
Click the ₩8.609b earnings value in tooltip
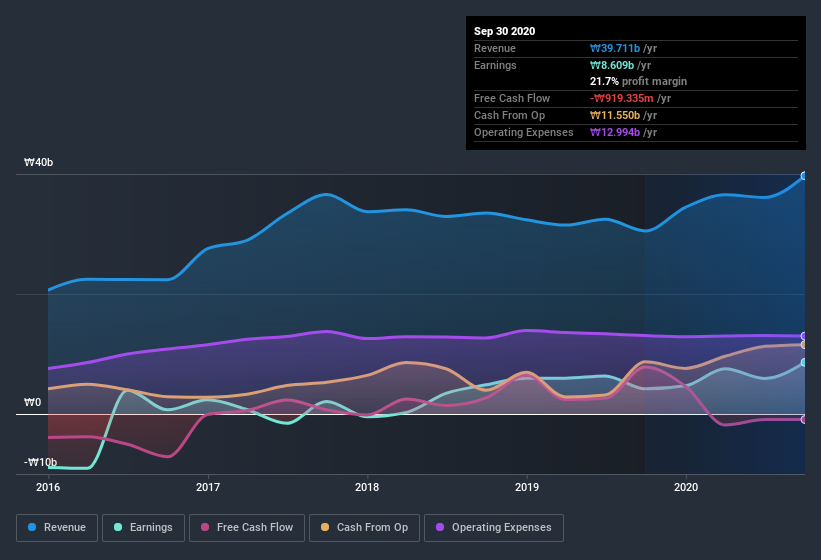pos(612,65)
